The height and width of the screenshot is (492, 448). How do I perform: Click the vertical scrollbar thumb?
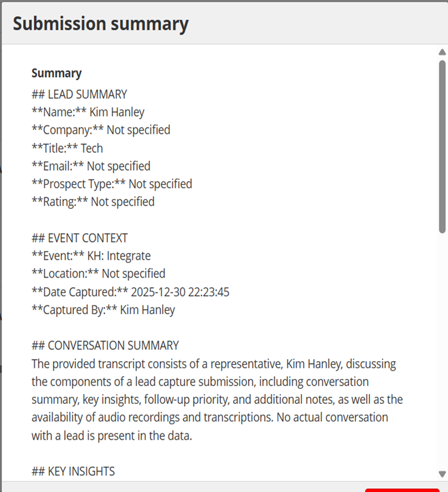point(442,147)
